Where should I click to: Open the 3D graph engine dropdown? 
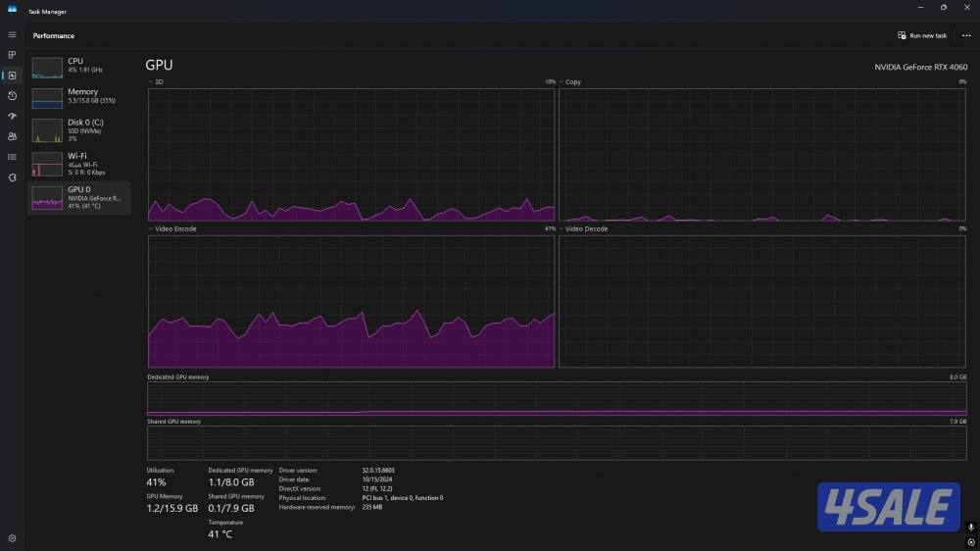point(157,82)
